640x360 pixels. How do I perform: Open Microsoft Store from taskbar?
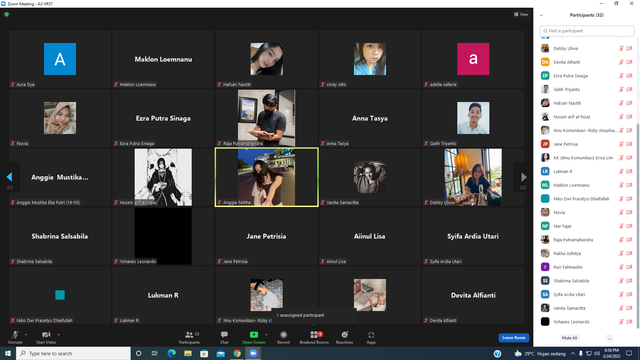[204, 353]
